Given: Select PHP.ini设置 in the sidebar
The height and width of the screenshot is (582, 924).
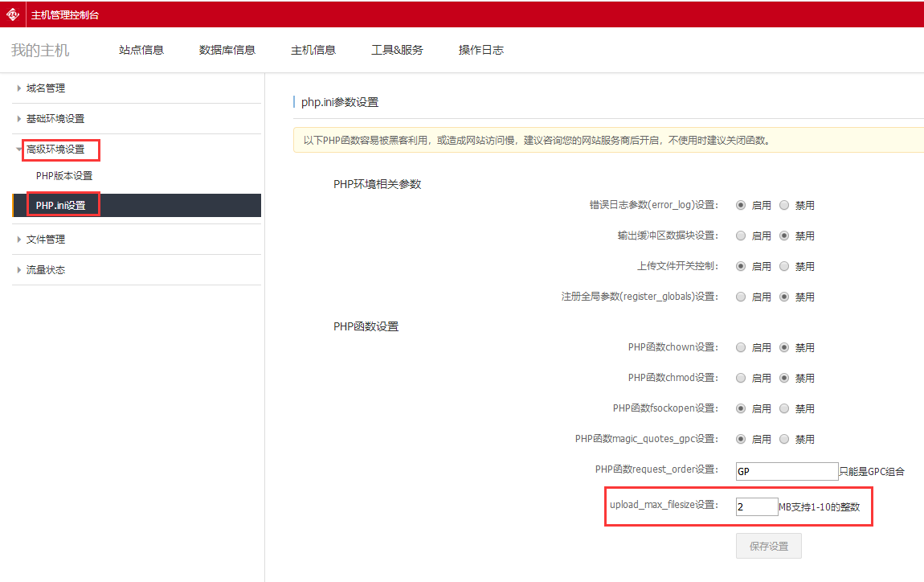Looking at the screenshot, I should tap(62, 205).
